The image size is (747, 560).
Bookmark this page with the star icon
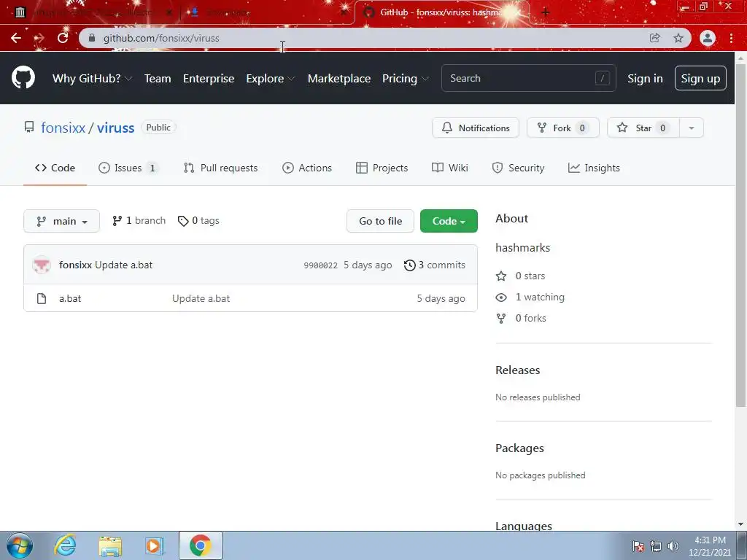[x=678, y=38]
